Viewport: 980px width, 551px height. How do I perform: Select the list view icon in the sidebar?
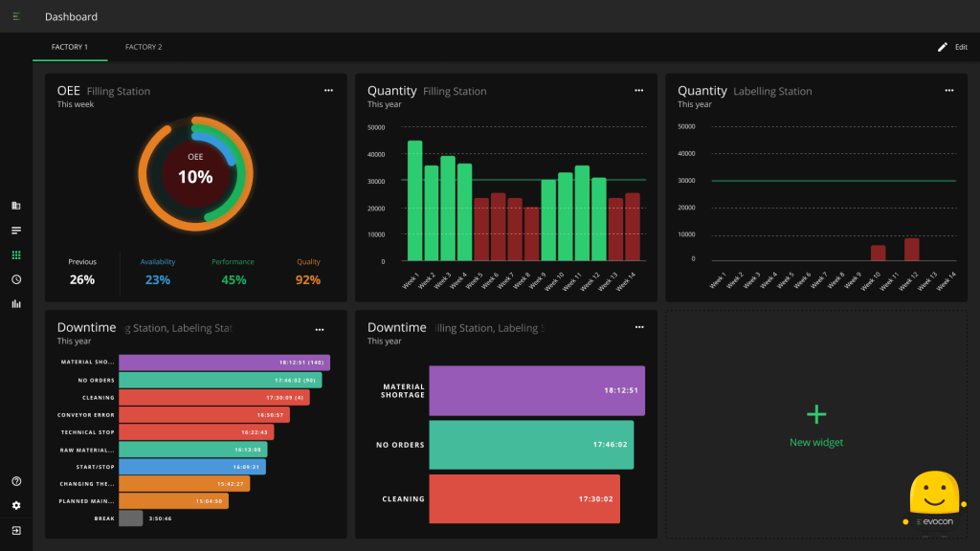(x=16, y=230)
